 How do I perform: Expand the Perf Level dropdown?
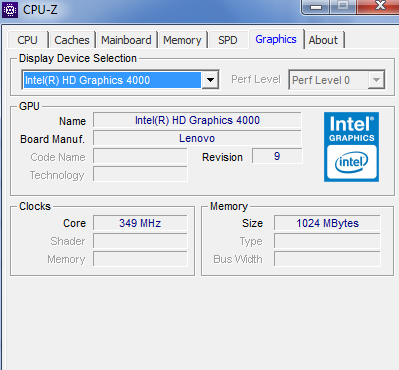[x=376, y=80]
